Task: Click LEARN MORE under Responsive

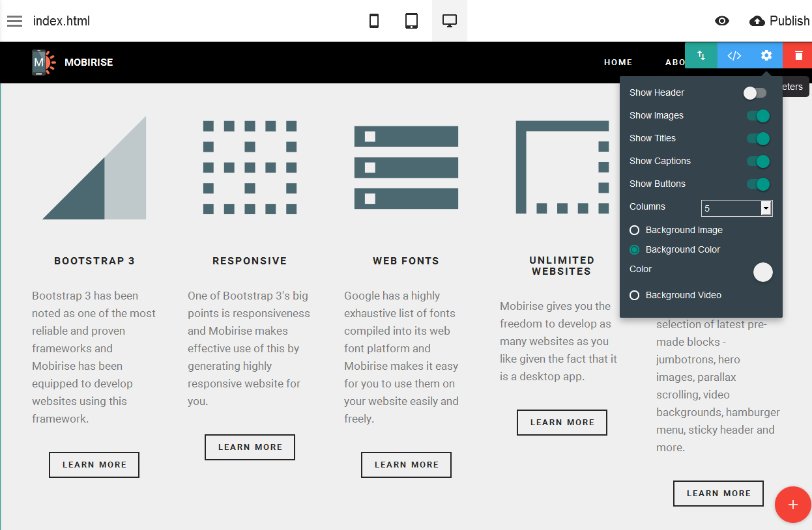Action: (x=250, y=447)
